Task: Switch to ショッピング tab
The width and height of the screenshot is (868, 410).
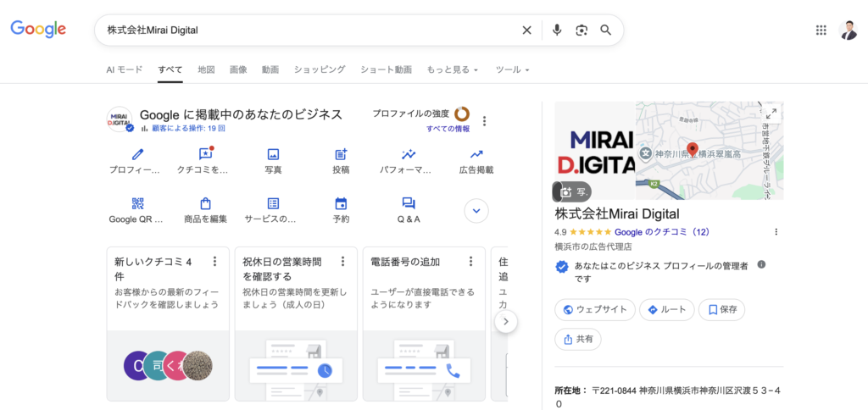Action: click(320, 69)
